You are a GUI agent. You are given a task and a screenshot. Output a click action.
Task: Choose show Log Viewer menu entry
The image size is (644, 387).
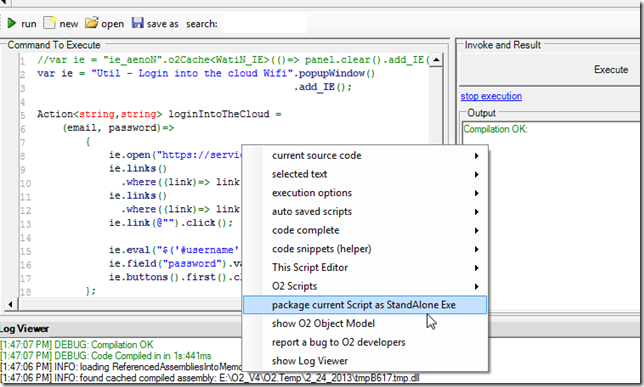[x=365, y=361]
